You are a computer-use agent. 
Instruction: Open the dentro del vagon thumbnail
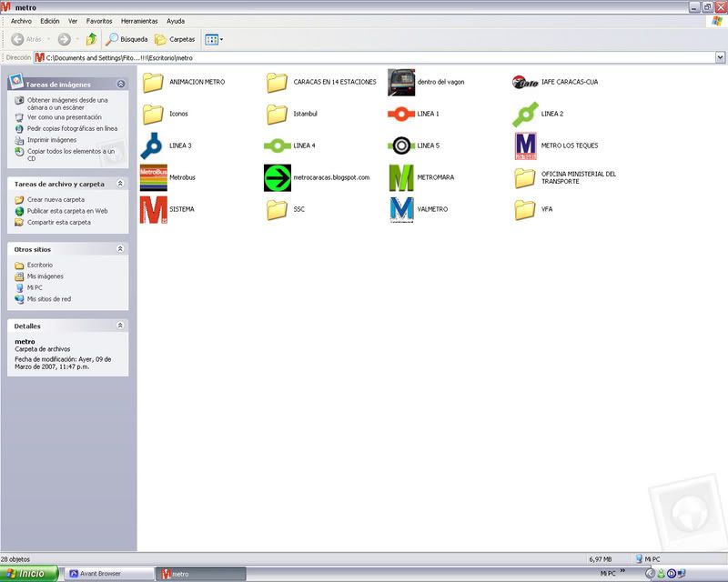coord(400,82)
